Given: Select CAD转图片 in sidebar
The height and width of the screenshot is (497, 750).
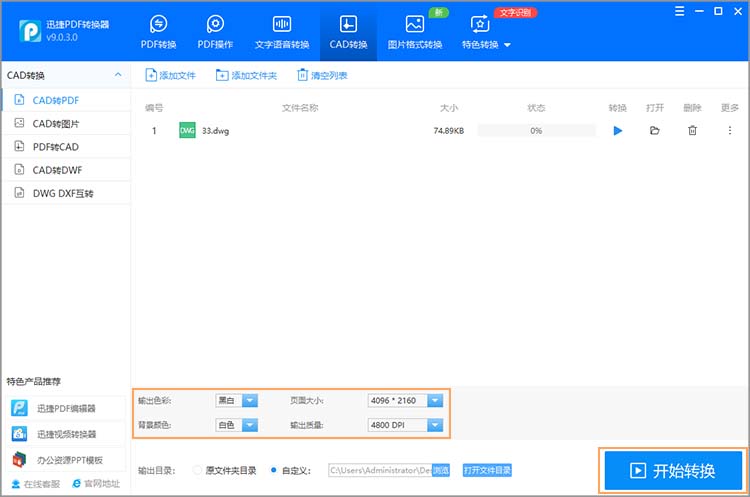Looking at the screenshot, I should [66, 123].
